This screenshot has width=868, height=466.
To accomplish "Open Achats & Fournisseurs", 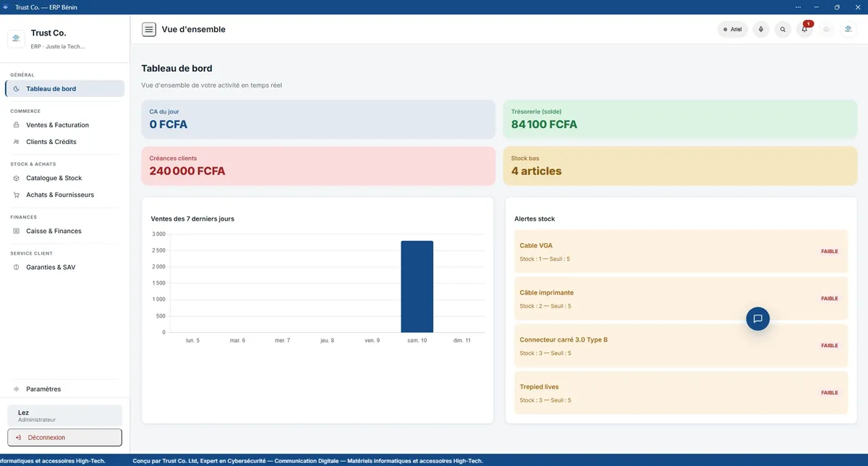I will click(64, 195).
